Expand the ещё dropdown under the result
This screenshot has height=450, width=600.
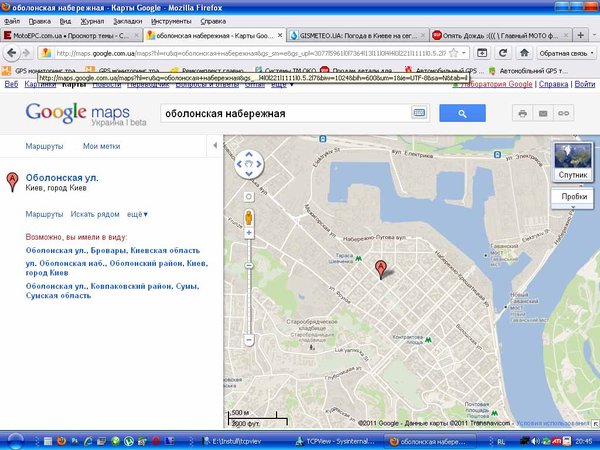137,214
